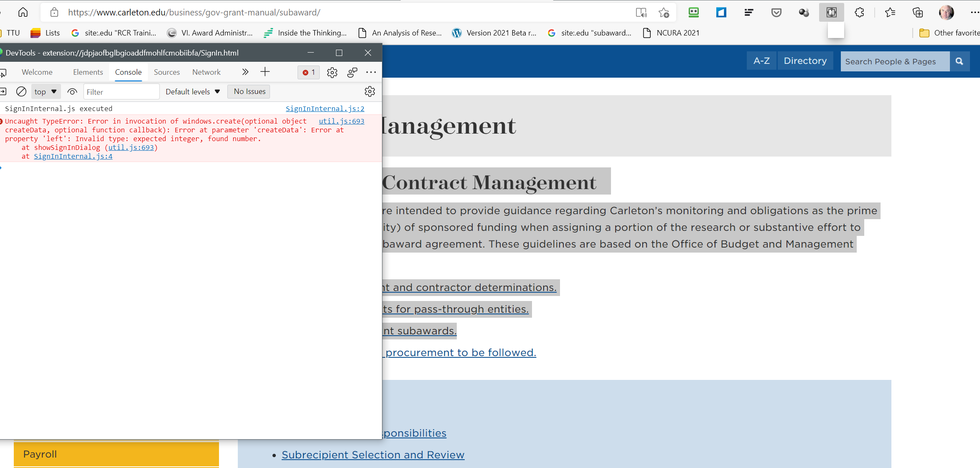
Task: Click the red error count badge
Action: [309, 72]
